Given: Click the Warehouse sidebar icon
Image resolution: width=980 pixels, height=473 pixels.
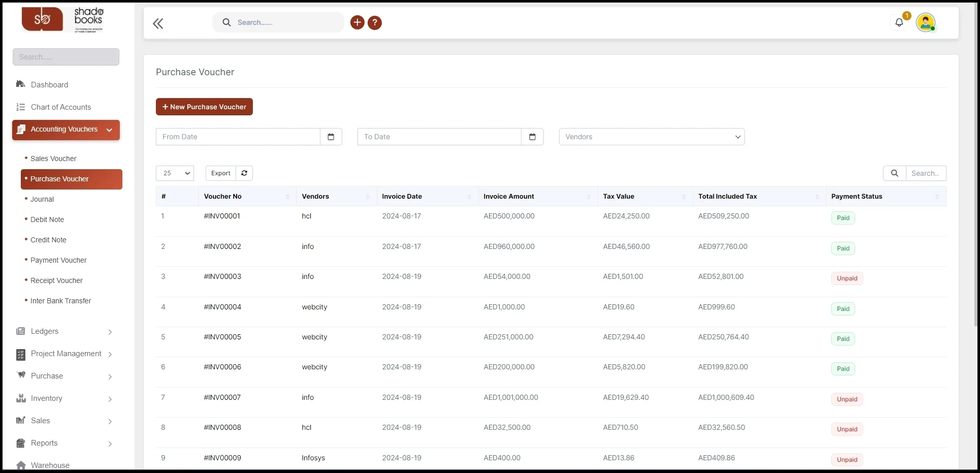Looking at the screenshot, I should point(21,465).
